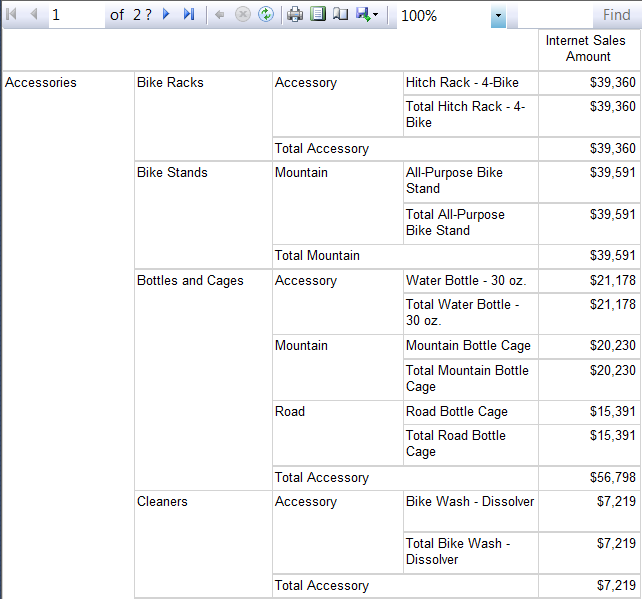Click the Mountain cell under Bottles and Cages
The image size is (642, 599).
338,367
